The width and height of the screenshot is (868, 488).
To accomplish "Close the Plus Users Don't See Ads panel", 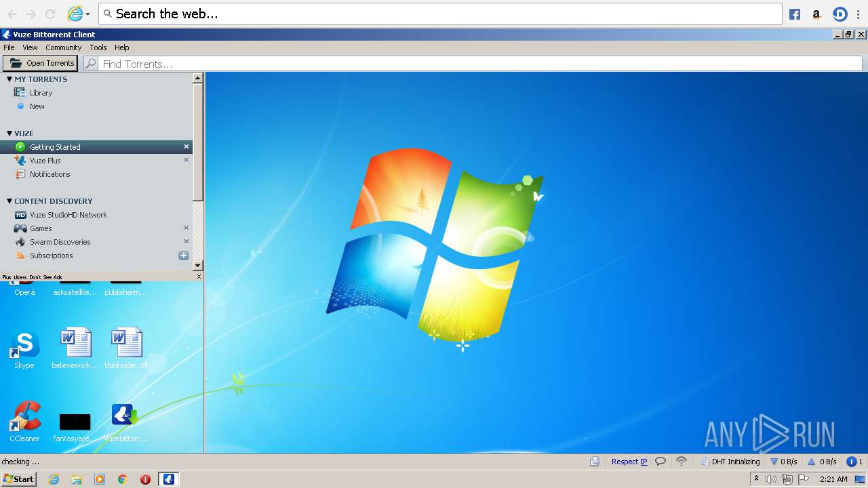I will 199,277.
